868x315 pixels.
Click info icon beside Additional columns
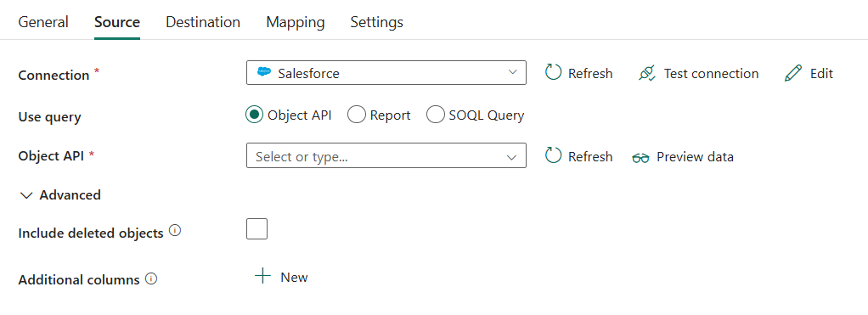pyautogui.click(x=151, y=278)
